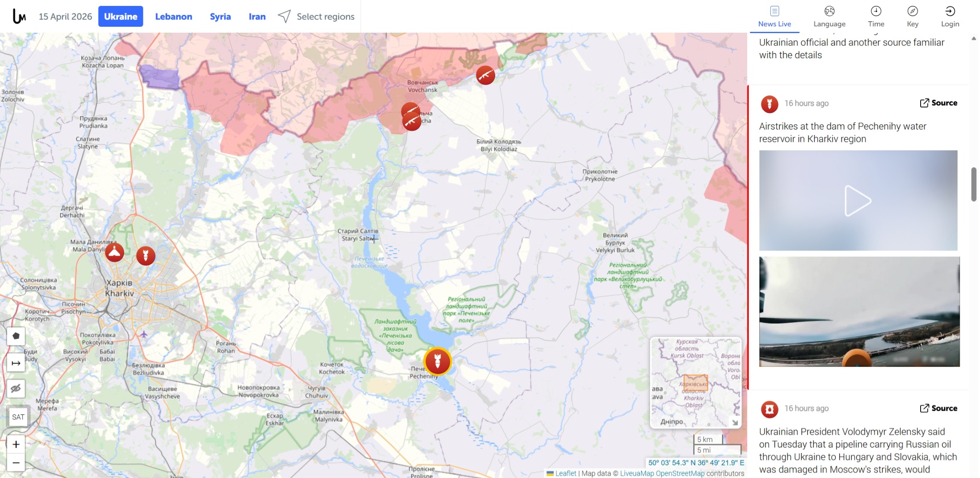Toggle SAT satellite map view
The image size is (980, 478).
[18, 417]
